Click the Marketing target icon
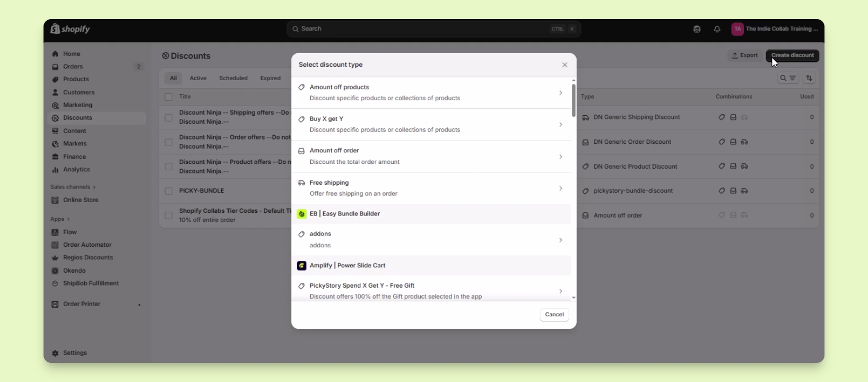This screenshot has width=868, height=382. click(55, 105)
